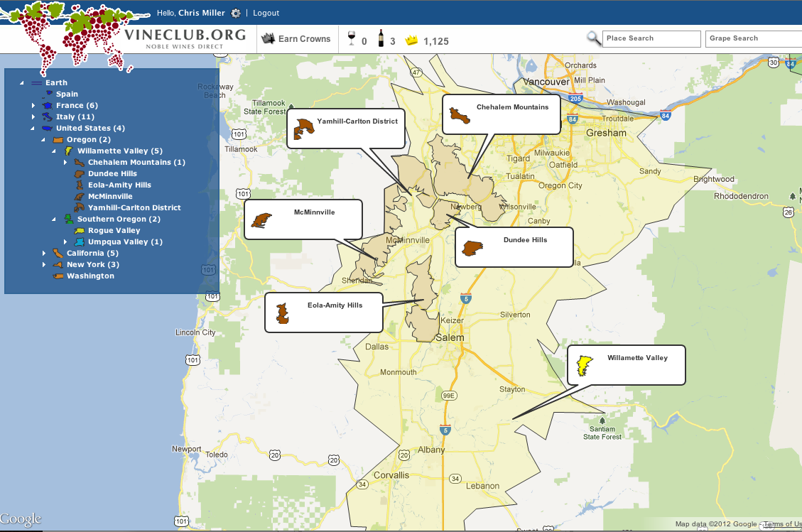Screen dimensions: 802x532
Task: Click into the Grape Search field
Action: 753,38
